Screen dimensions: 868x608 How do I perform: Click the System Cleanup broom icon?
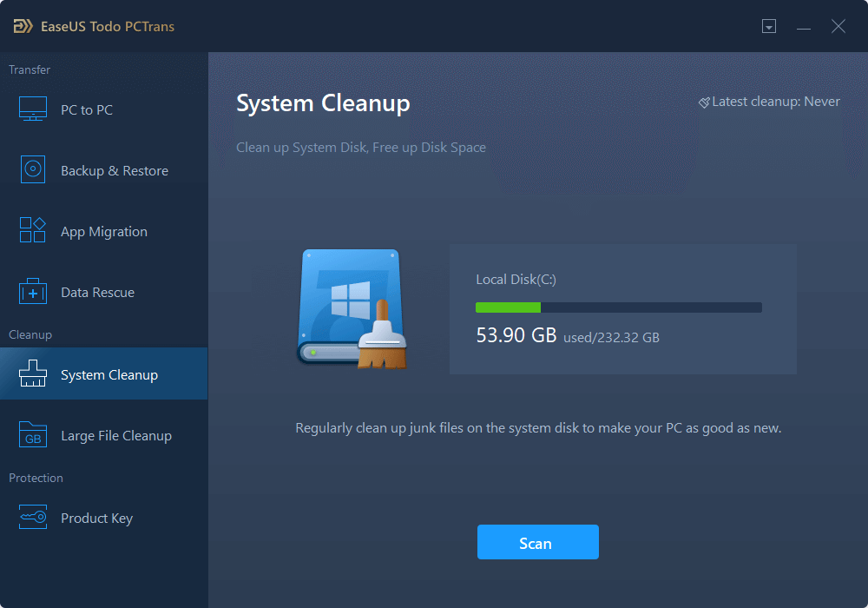coord(33,373)
